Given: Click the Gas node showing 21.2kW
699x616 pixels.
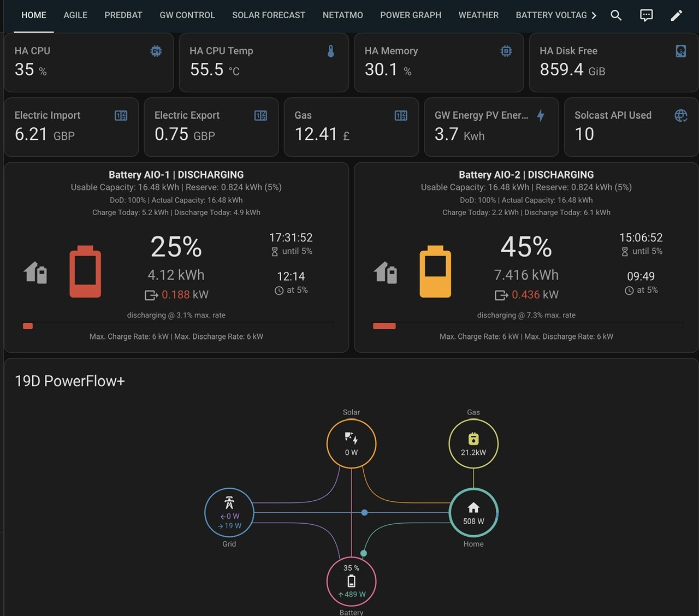Looking at the screenshot, I should point(473,443).
